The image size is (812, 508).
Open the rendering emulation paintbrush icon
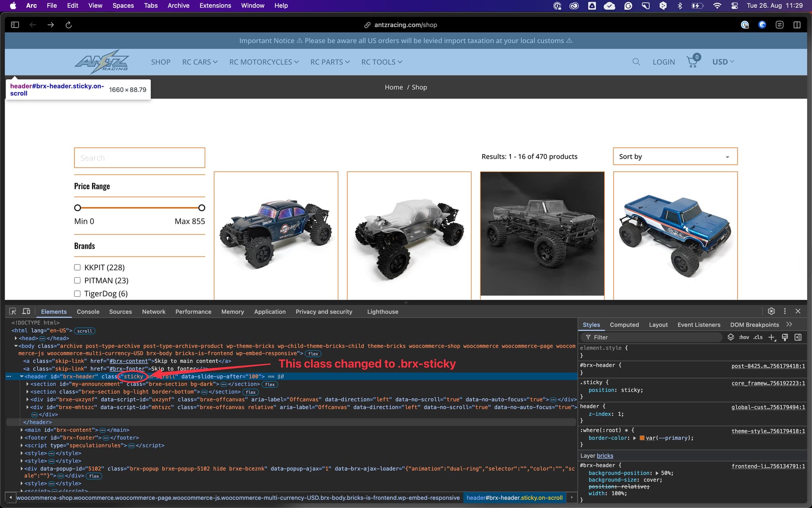click(785, 337)
